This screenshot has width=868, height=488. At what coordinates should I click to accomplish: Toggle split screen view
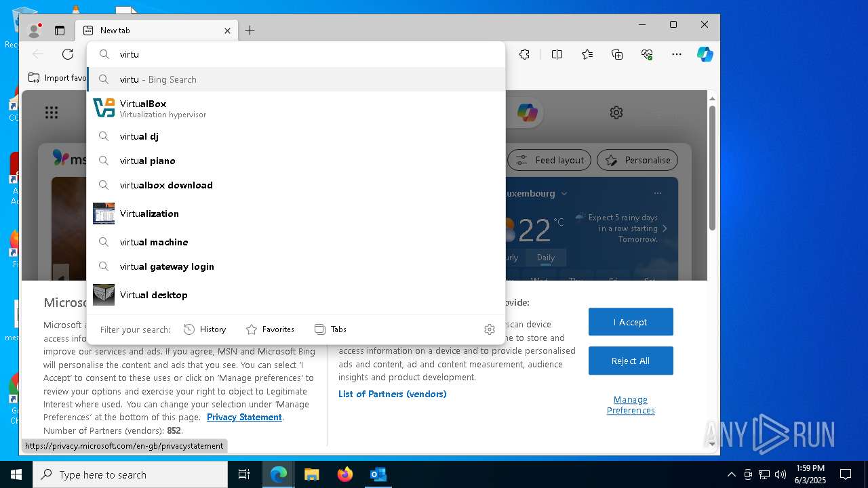coord(557,54)
